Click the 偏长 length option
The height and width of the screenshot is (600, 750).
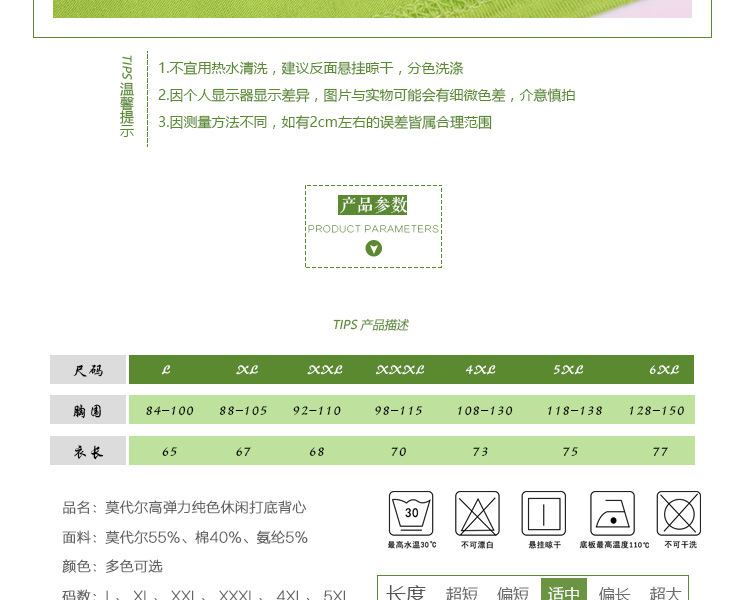click(615, 593)
